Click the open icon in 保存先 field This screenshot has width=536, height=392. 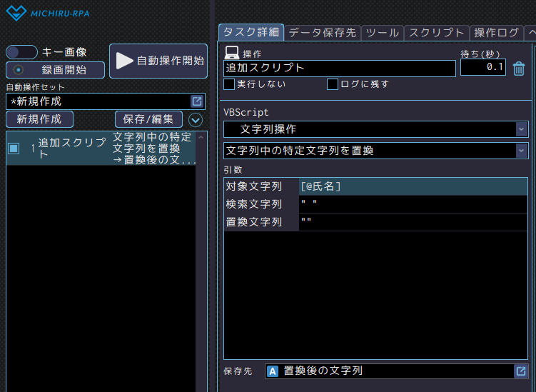521,371
